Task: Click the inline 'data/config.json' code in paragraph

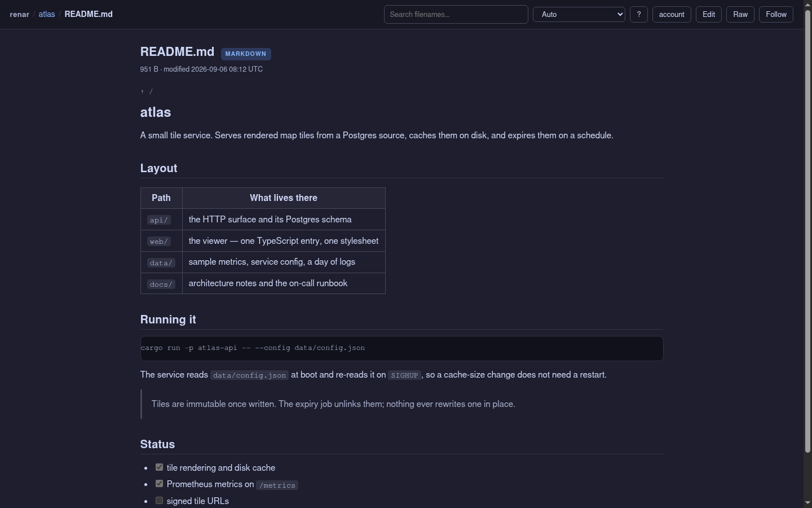Action: [x=250, y=375]
